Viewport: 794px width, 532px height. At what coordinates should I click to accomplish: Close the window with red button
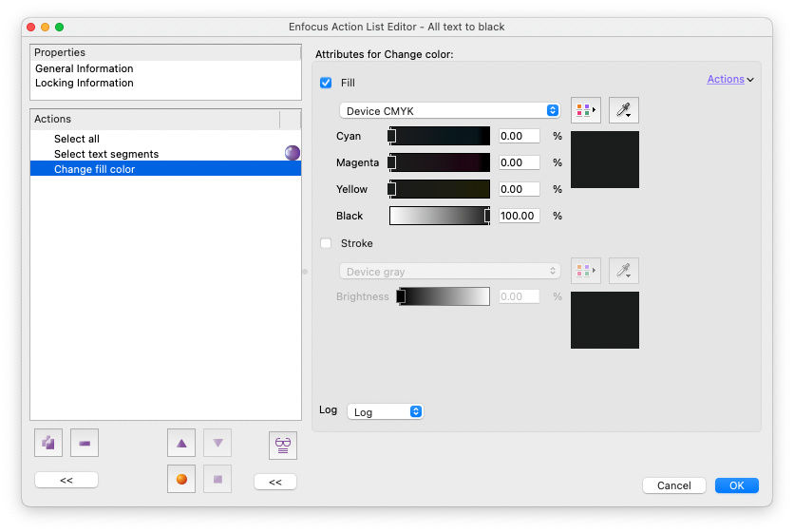[x=31, y=27]
